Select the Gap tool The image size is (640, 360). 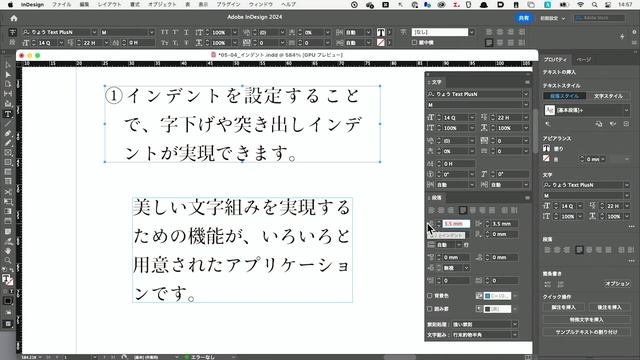point(8,94)
